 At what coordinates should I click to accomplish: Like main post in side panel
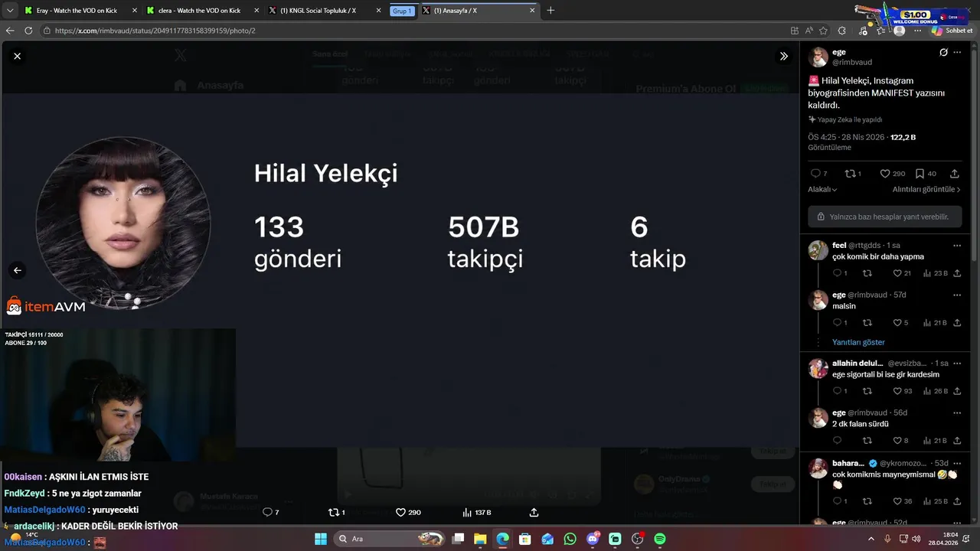click(885, 174)
